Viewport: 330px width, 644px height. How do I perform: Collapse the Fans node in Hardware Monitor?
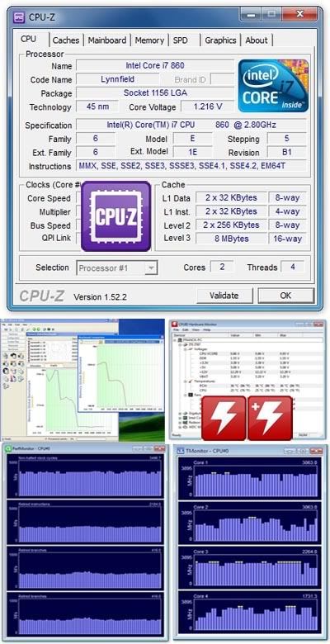[184, 395]
